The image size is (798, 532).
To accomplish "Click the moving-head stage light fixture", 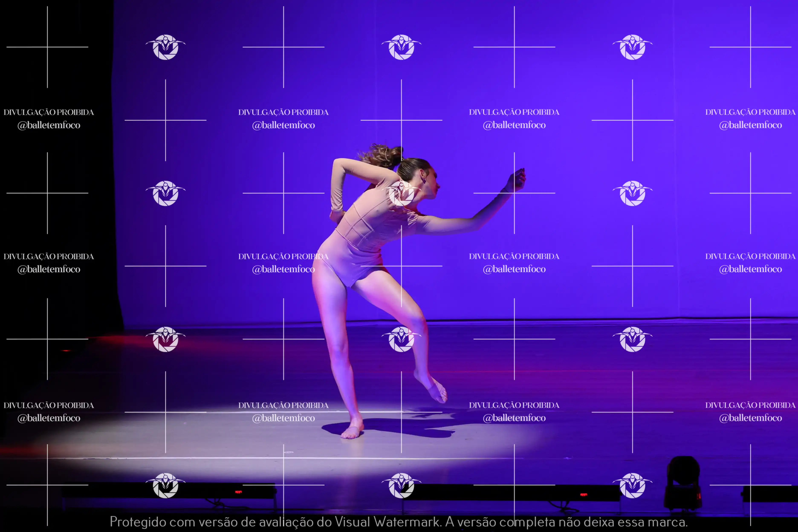I will coord(683,483).
